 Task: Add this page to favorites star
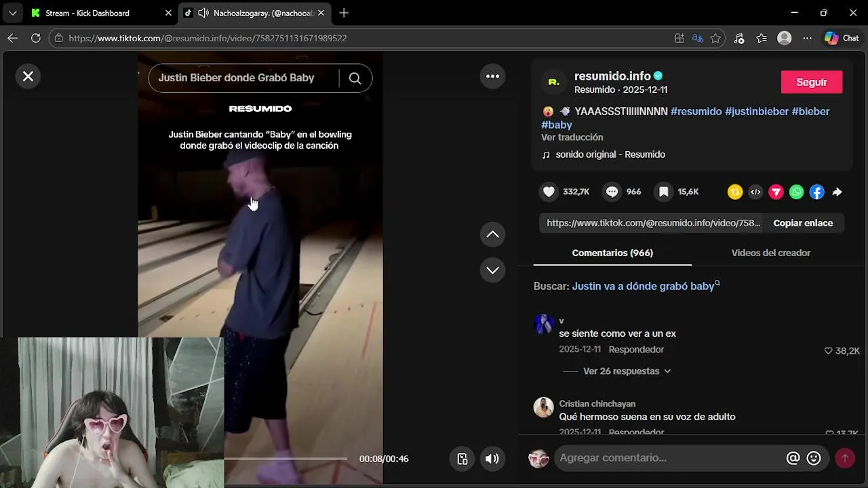point(715,39)
